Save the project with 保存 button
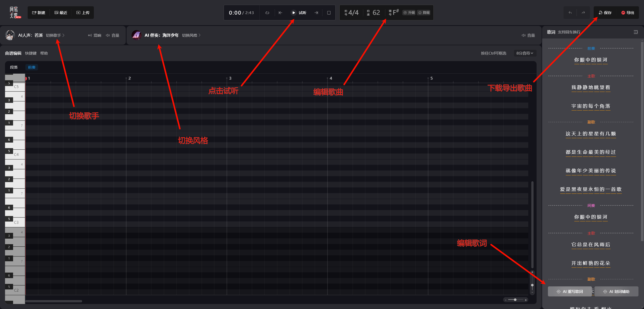The image size is (644, 309). point(605,13)
